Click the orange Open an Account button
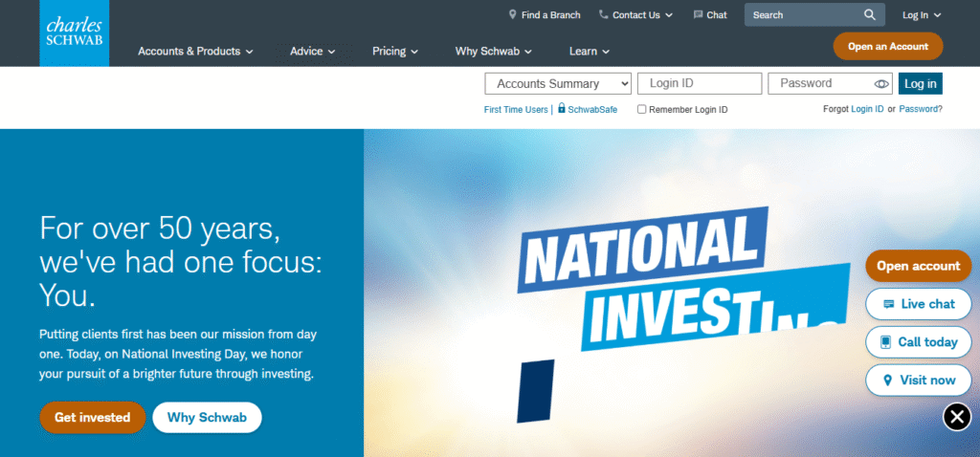This screenshot has height=457, width=980. (x=887, y=46)
